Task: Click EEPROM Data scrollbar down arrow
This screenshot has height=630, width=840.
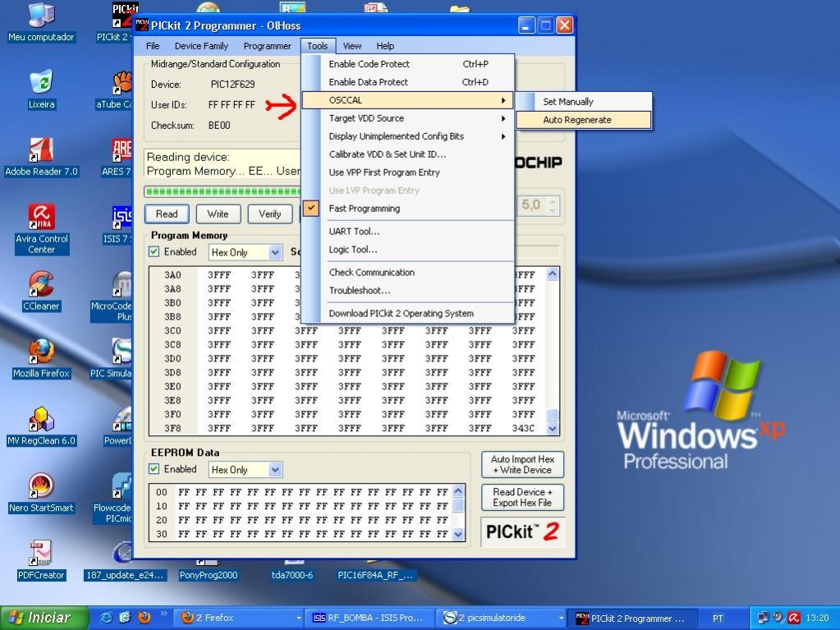Action: [x=458, y=534]
